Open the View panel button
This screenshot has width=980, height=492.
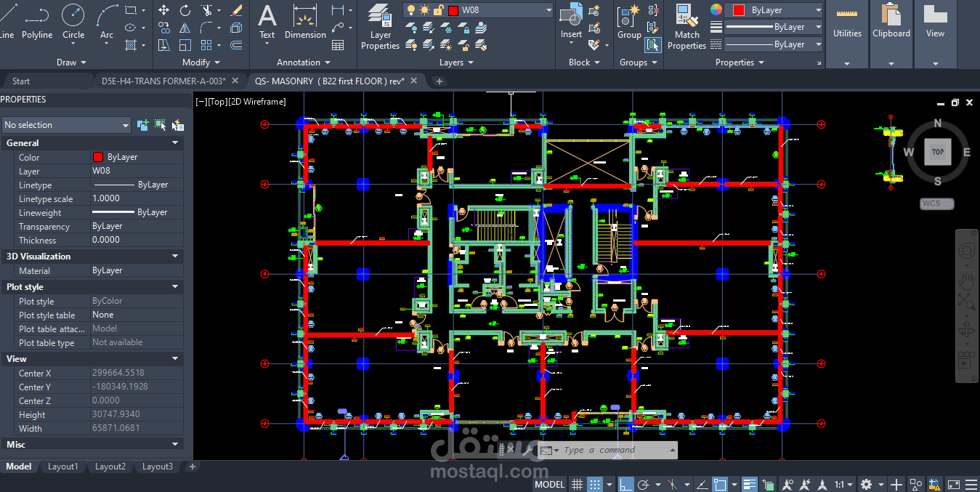tap(935, 34)
